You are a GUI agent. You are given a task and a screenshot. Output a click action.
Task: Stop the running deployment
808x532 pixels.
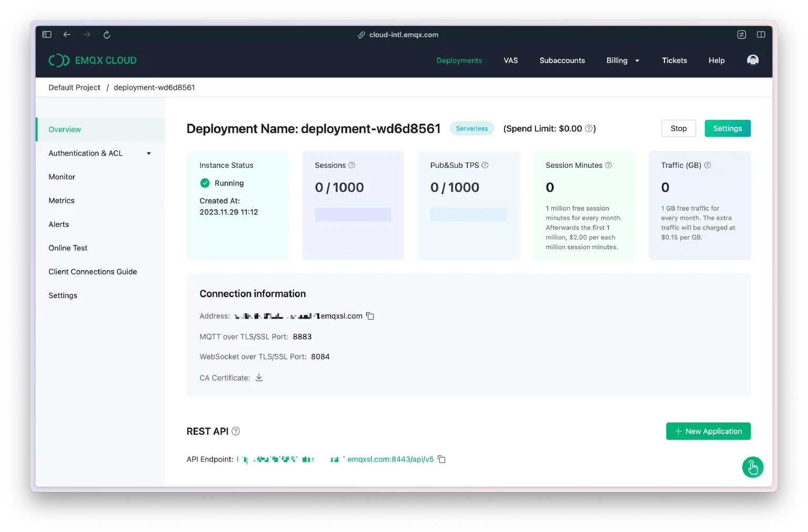(678, 129)
